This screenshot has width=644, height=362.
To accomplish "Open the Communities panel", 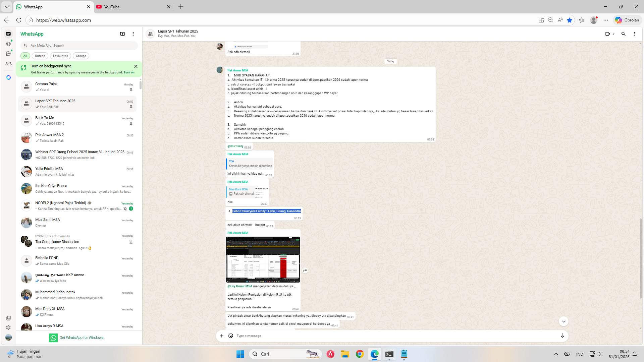I will [x=8, y=63].
